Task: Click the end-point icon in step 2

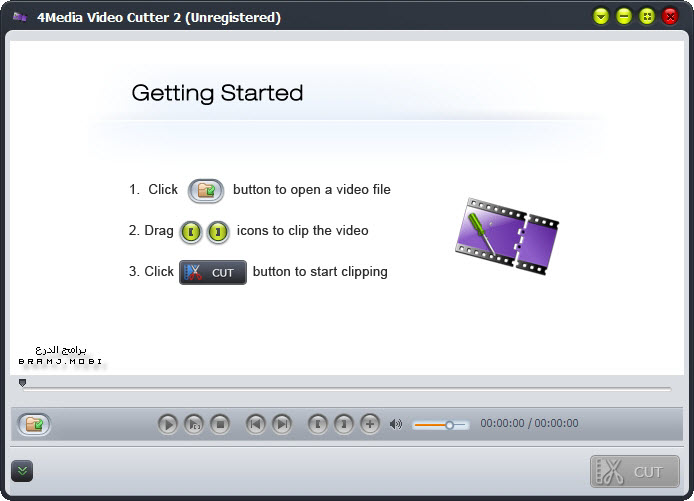Action: point(218,232)
